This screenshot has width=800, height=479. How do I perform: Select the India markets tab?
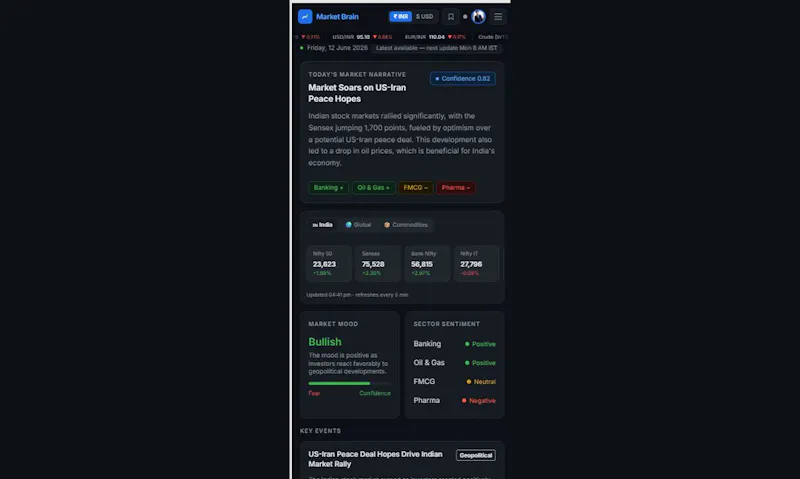coord(322,224)
